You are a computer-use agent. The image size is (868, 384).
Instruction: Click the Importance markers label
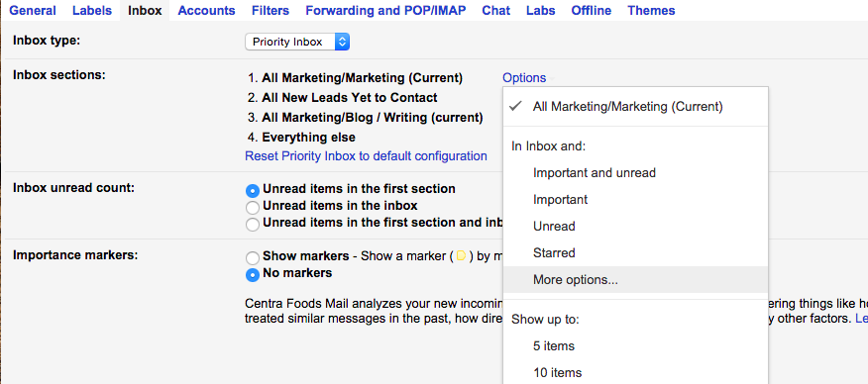(x=75, y=254)
